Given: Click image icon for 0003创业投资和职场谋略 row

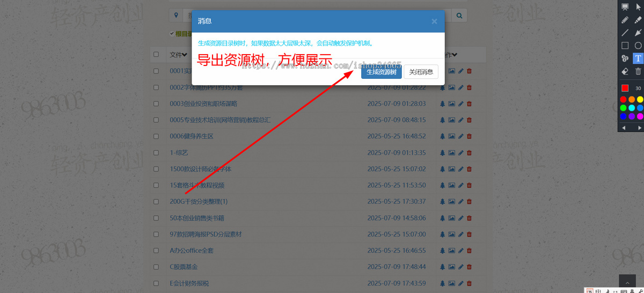Looking at the screenshot, I should coord(451,104).
